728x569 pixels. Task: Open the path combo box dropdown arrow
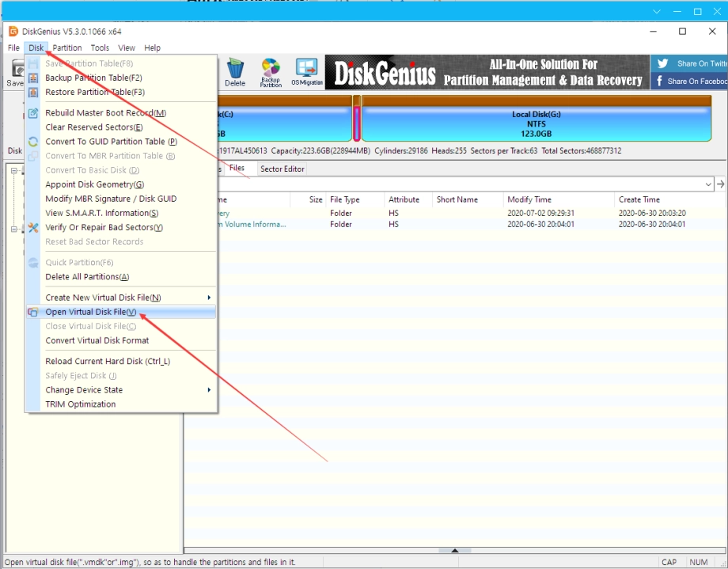tap(708, 184)
